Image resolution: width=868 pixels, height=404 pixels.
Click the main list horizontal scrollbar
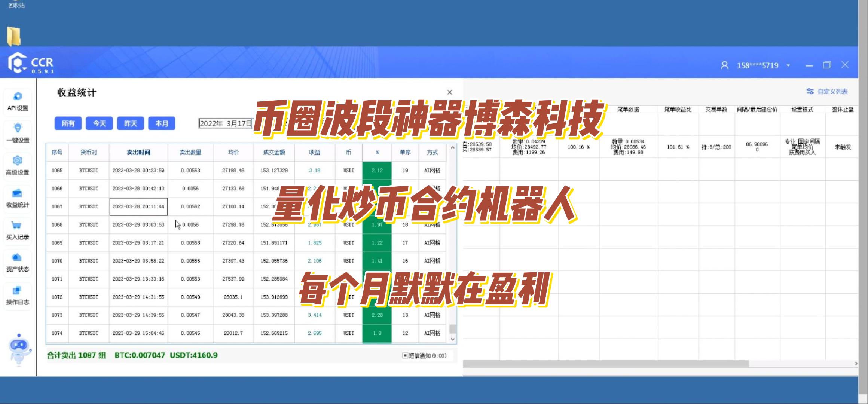pyautogui.click(x=605, y=364)
